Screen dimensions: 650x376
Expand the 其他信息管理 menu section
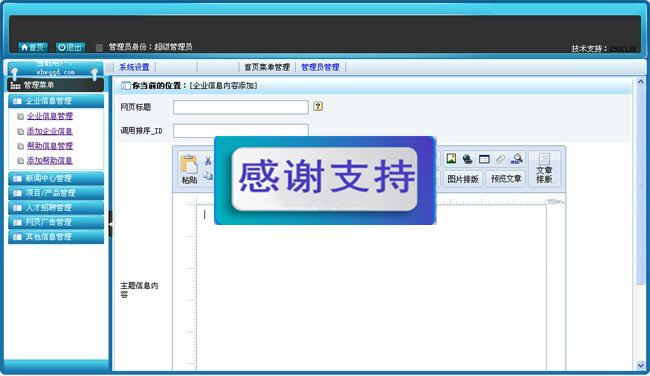pyautogui.click(x=56, y=237)
